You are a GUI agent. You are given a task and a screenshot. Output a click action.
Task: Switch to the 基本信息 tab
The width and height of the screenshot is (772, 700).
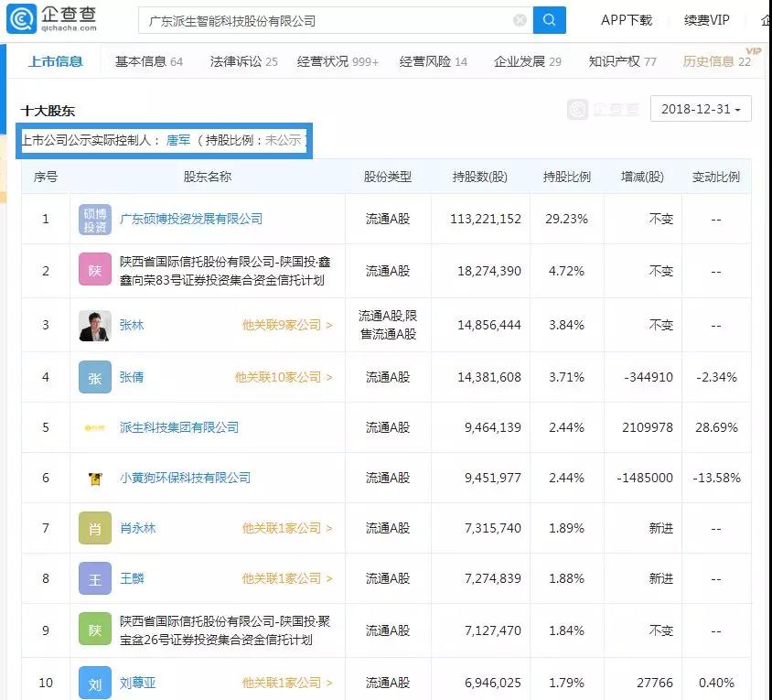coord(149,61)
